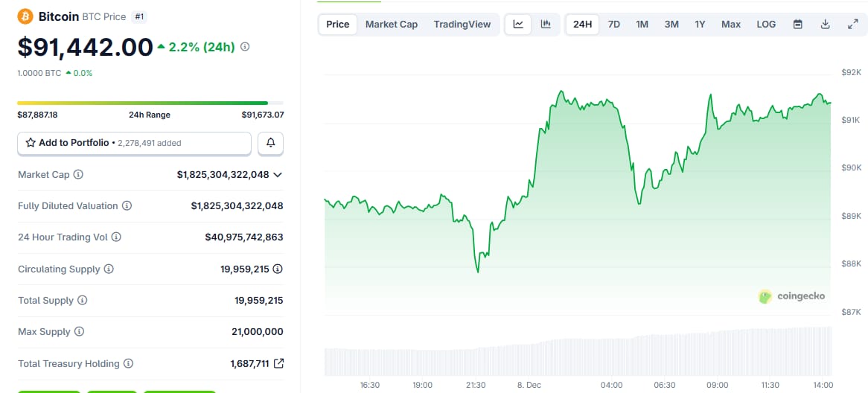Click the 24h Range progress bar
Viewport: 868px width, 393px height.
pos(150,103)
